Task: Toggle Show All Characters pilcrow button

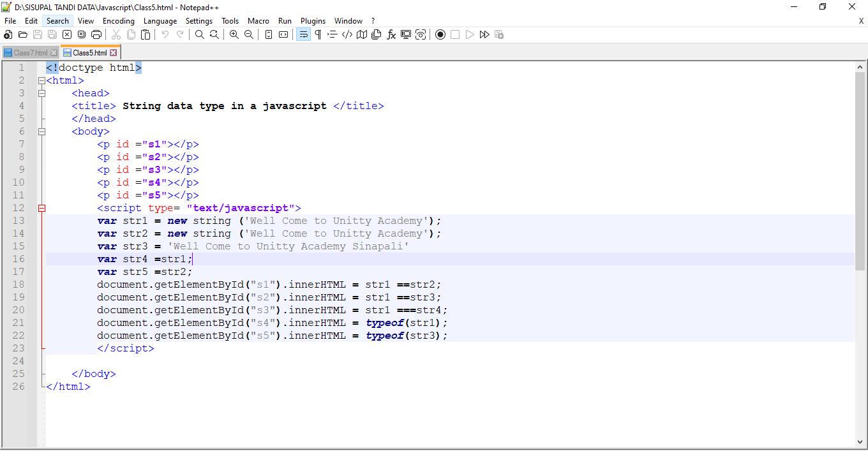Action: [318, 34]
